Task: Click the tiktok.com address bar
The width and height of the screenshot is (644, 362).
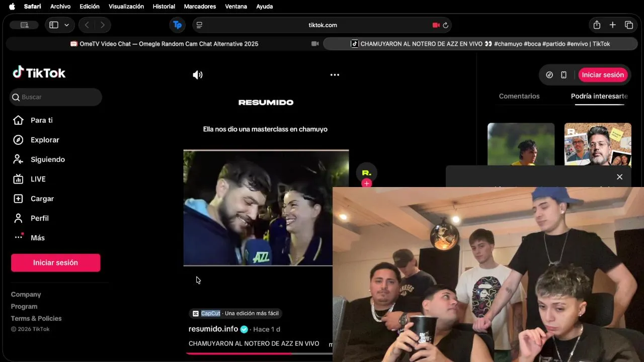Action: [323, 25]
